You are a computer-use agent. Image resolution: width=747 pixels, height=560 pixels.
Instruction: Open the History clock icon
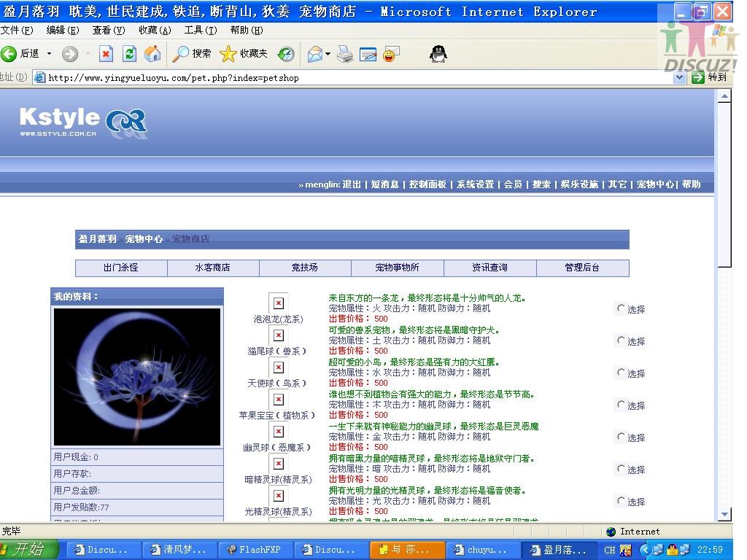pos(286,54)
